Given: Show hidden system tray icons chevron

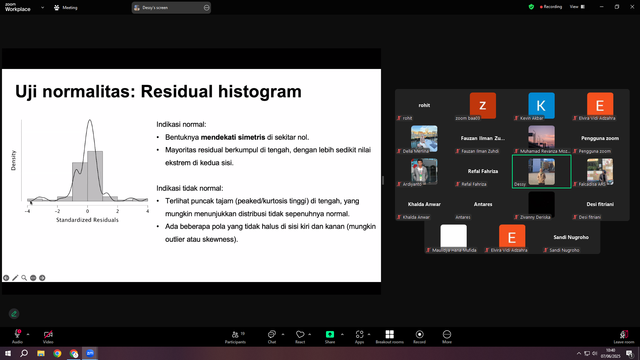Looking at the screenshot, I should (578, 353).
